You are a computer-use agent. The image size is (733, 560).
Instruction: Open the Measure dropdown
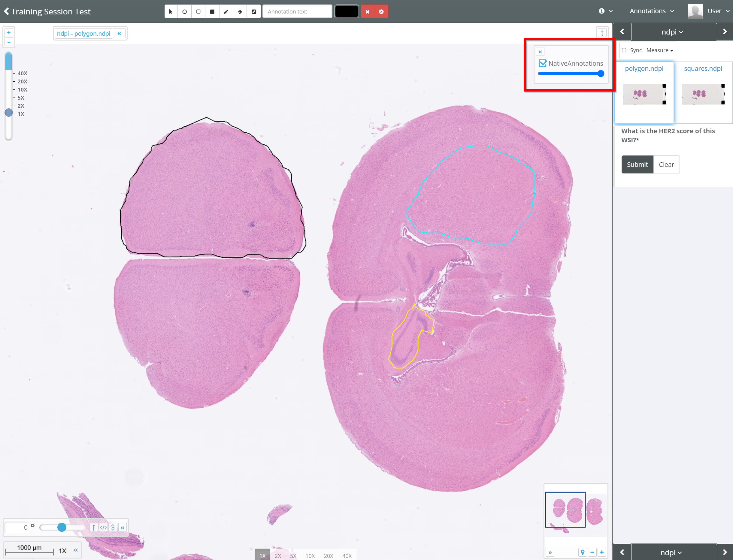pyautogui.click(x=660, y=50)
